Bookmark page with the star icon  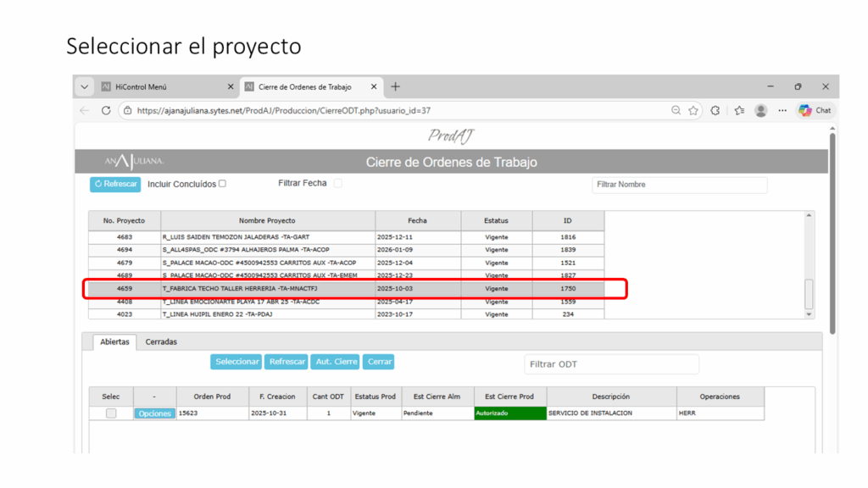[693, 110]
